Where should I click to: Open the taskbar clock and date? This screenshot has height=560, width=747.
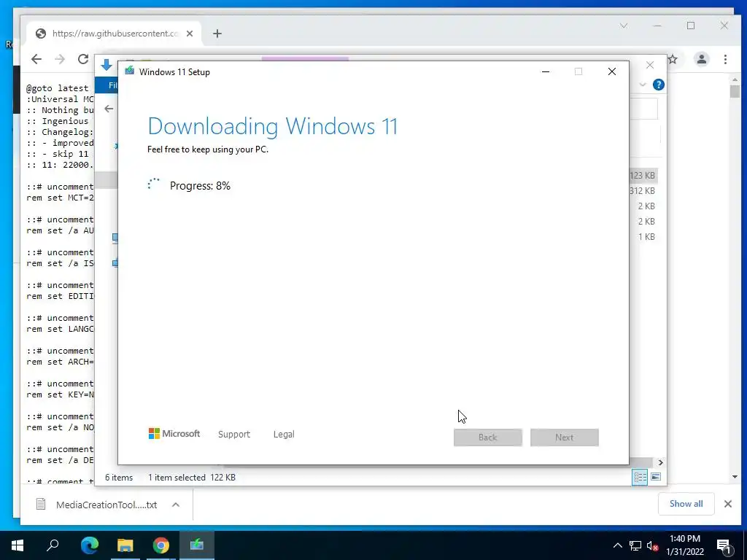coord(685,545)
